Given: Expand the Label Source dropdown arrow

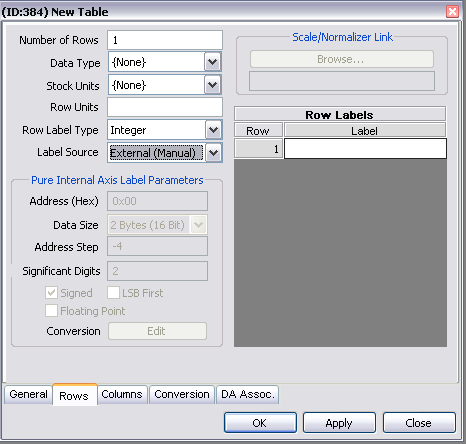Looking at the screenshot, I should coord(213,153).
